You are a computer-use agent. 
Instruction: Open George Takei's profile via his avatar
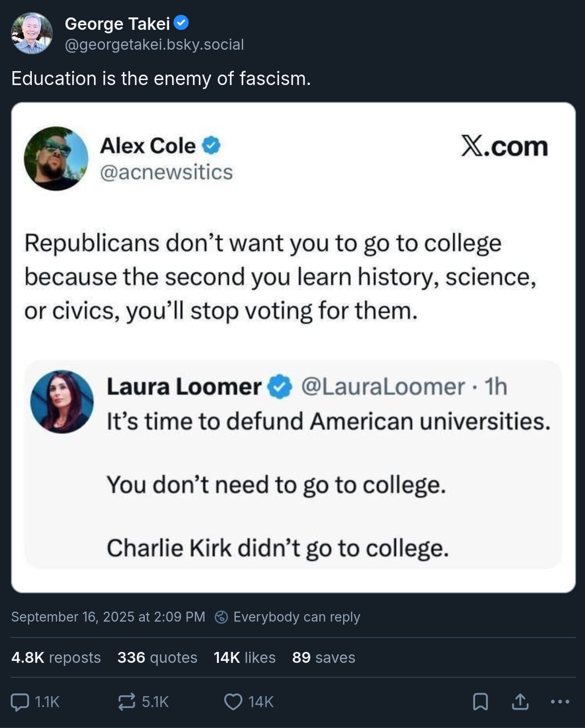click(32, 34)
